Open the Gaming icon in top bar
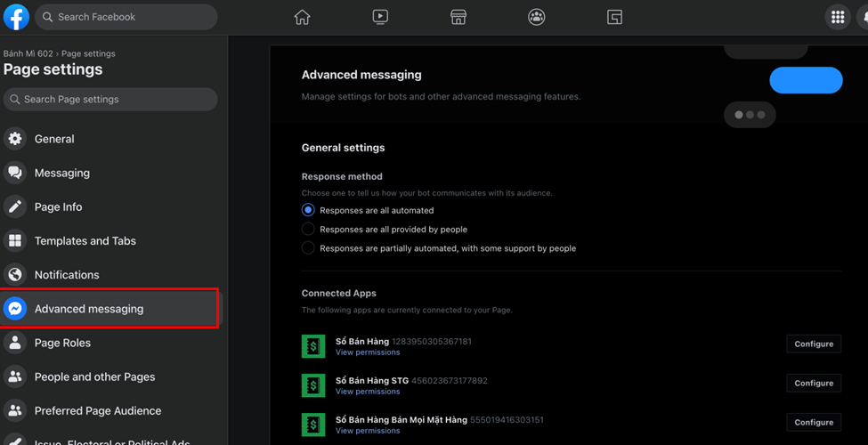Viewport: 868px width, 445px height. pos(614,17)
